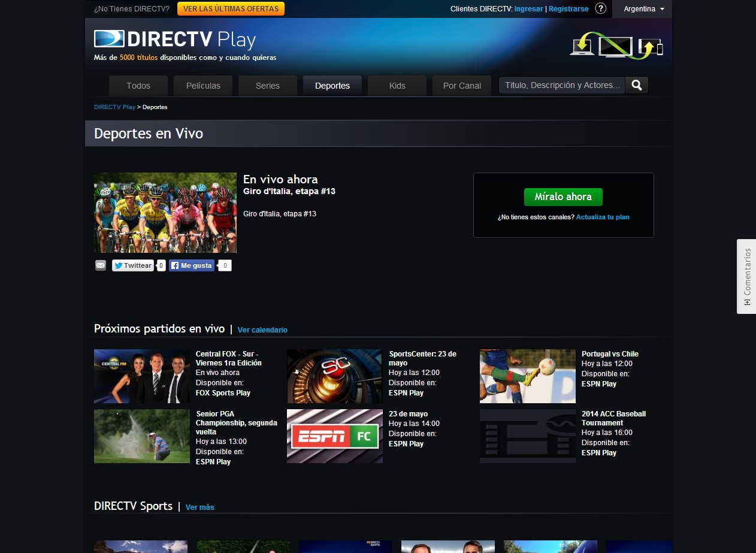This screenshot has width=756, height=553.
Task: Click the Registrarse link
Action: 568,9
